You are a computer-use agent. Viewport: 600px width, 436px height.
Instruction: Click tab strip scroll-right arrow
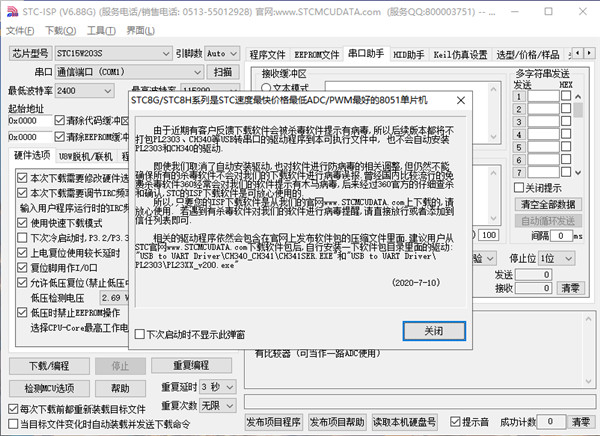(589, 53)
